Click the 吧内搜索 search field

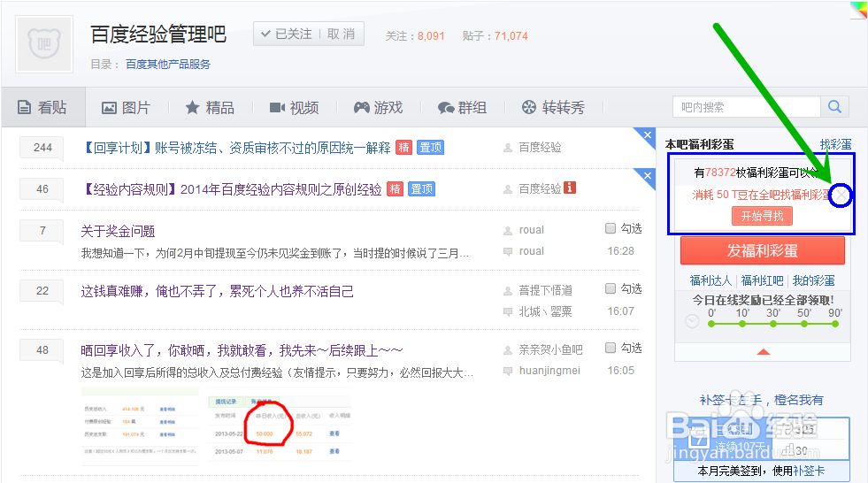tap(746, 107)
